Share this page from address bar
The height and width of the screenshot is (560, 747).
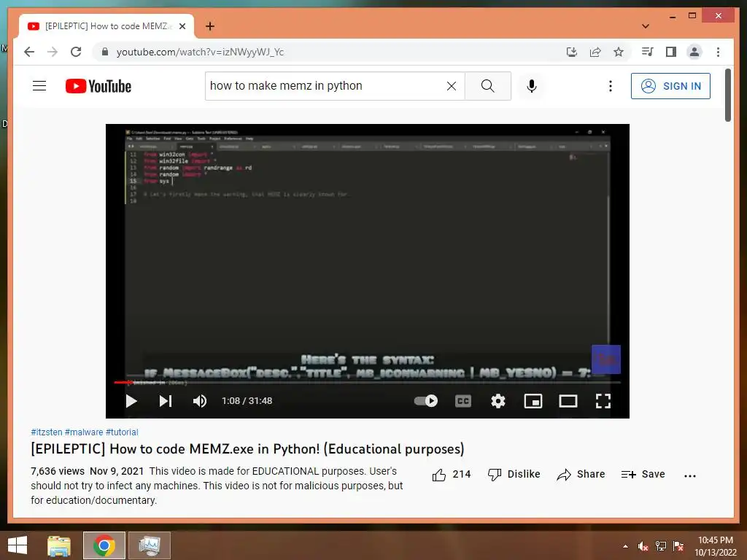(595, 52)
